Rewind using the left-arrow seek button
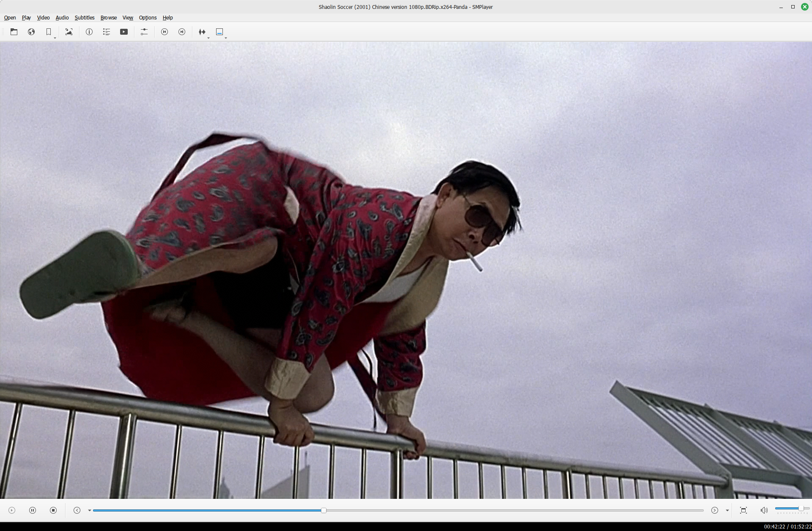 pyautogui.click(x=77, y=510)
